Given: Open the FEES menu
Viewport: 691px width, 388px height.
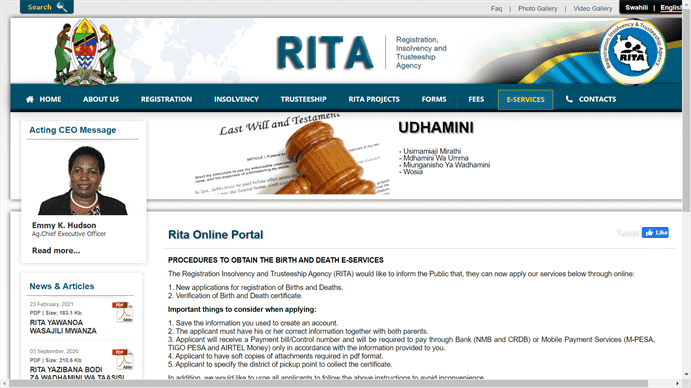Looking at the screenshot, I should point(476,99).
